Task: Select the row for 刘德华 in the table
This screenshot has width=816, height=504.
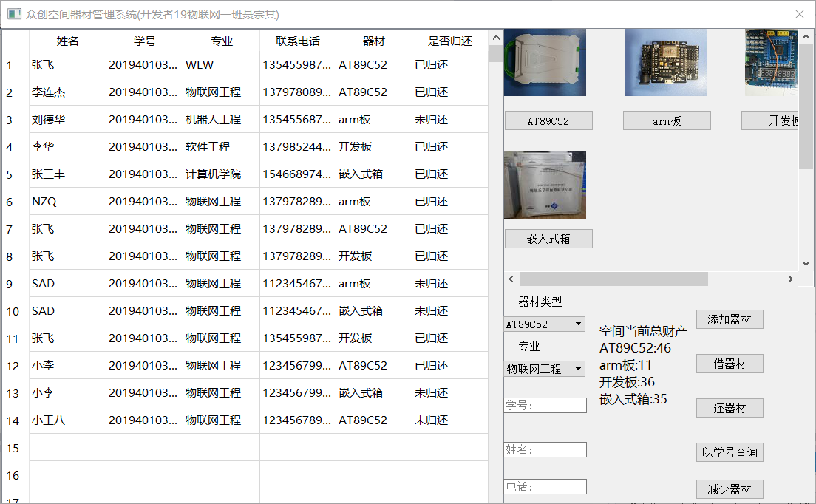Action: point(222,119)
